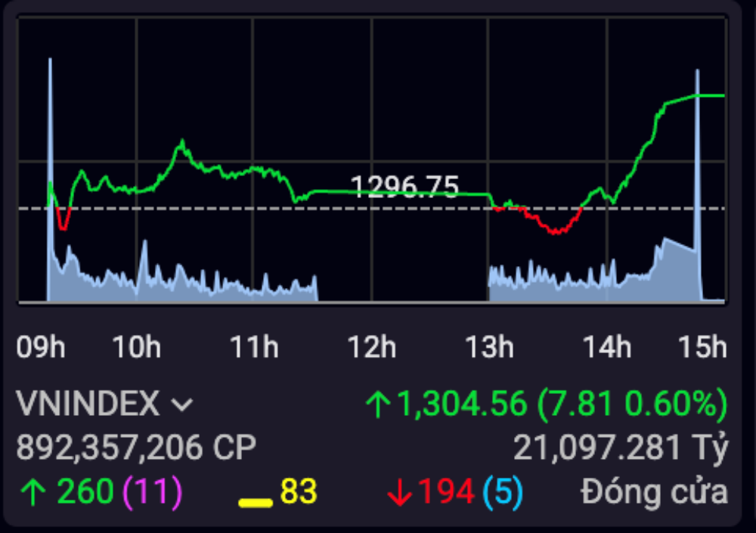The height and width of the screenshot is (533, 756).
Task: Select the cyan floor count (5)
Action: [503, 492]
